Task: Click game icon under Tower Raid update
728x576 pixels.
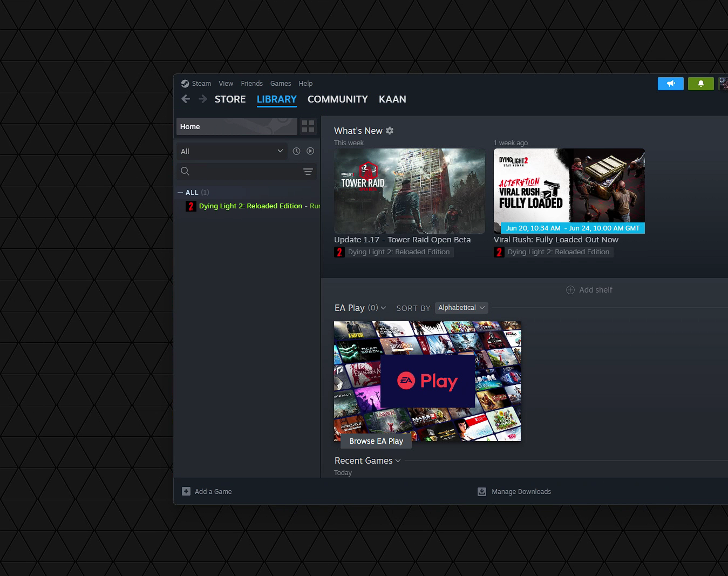Action: tap(339, 252)
